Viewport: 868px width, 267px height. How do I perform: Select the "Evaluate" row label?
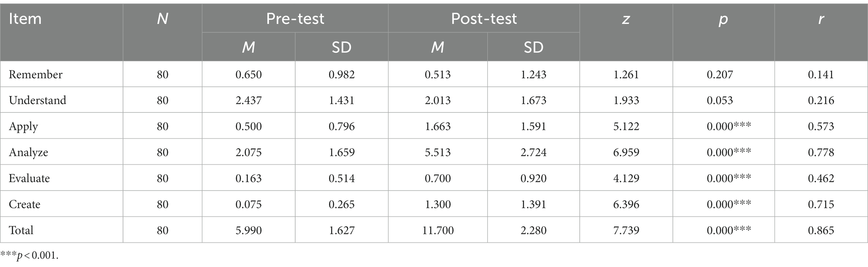point(29,179)
